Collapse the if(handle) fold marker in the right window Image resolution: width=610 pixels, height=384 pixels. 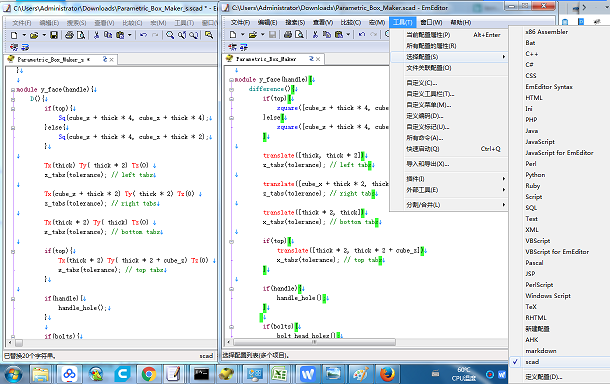click(x=231, y=289)
